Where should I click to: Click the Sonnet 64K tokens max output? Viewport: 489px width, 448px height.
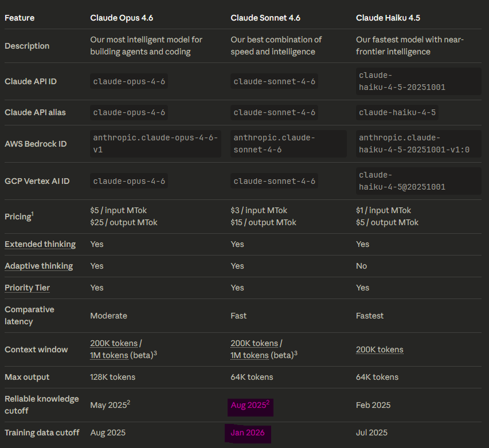pyautogui.click(x=252, y=377)
